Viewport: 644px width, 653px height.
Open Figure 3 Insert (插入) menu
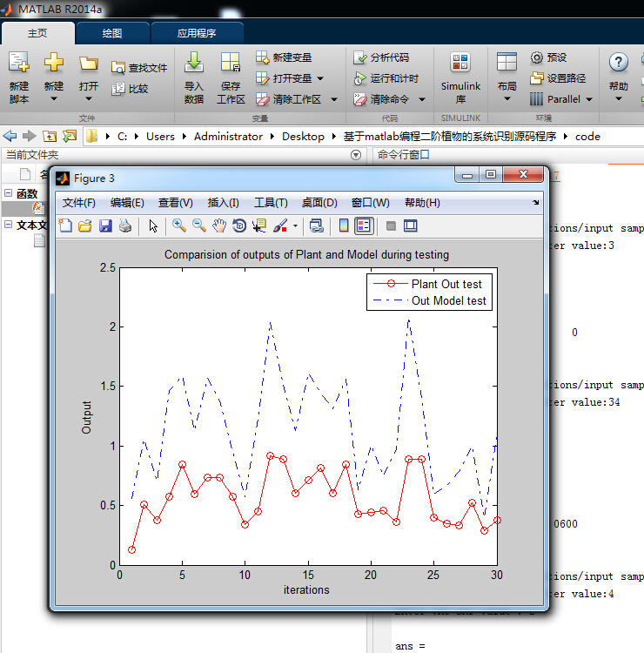[x=223, y=203]
